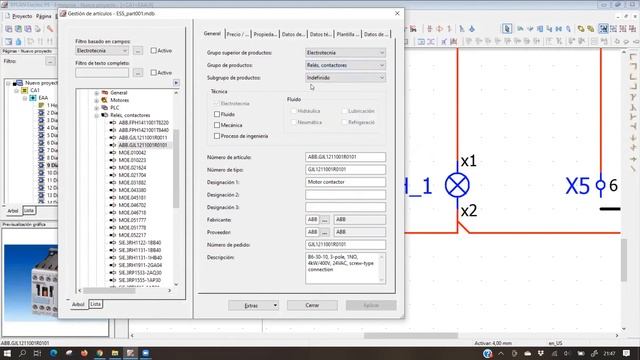Open the Página menu in EPLAN
Viewport: 640px width, 360px height.
(x=44, y=16)
